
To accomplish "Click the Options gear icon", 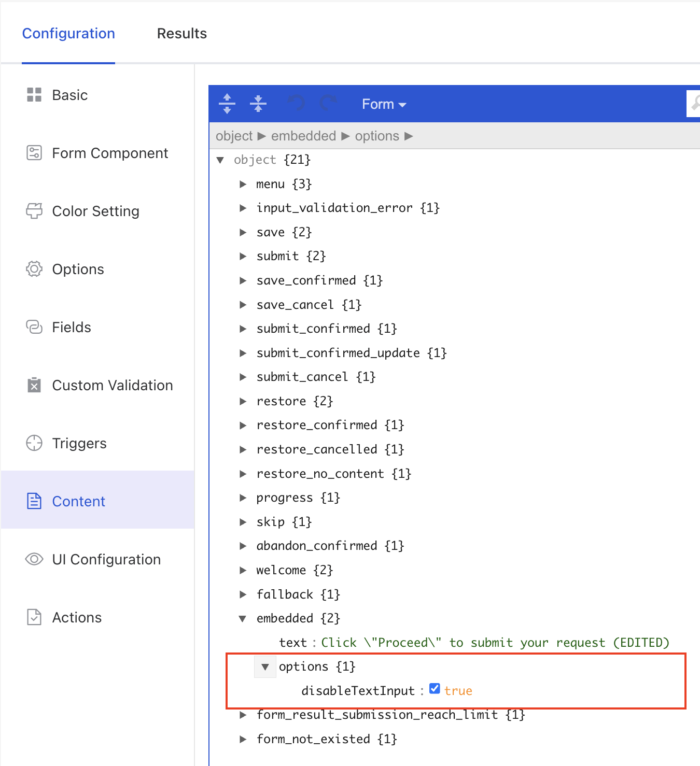I will click(34, 269).
